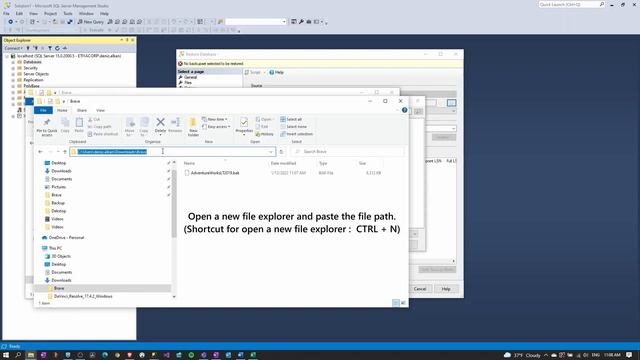Open the SSMS Window menu

86,13
